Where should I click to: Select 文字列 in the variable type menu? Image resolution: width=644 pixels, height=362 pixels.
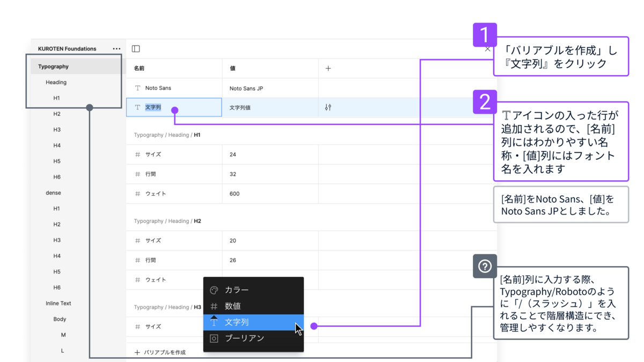253,322
